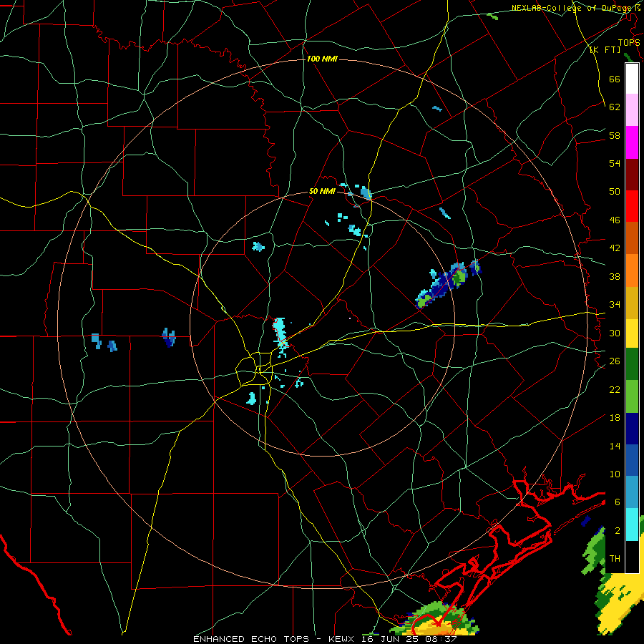The height and width of the screenshot is (644, 644).
Task: Click the yellow legend swatch
Action: (x=632, y=333)
